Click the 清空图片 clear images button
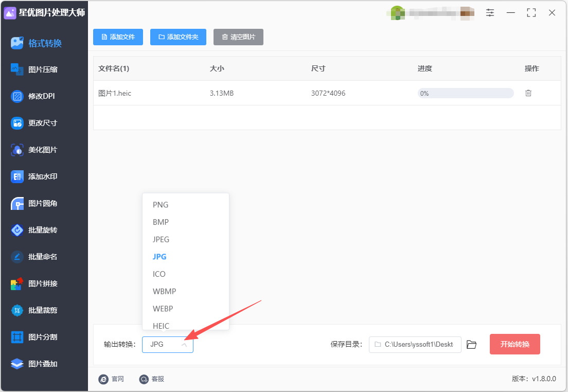This screenshot has width=568, height=392. coord(238,37)
